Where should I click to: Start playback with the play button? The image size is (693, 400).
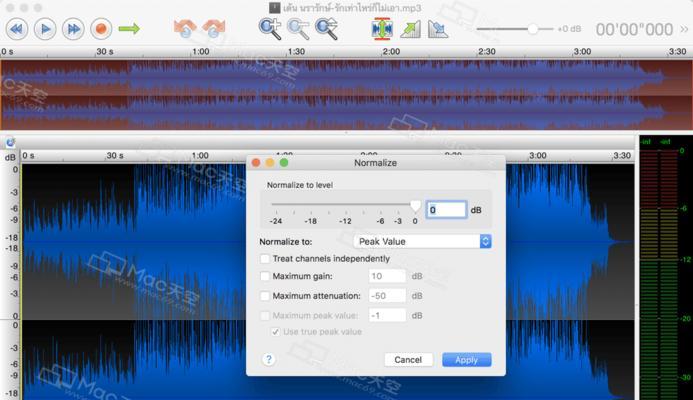(x=45, y=29)
